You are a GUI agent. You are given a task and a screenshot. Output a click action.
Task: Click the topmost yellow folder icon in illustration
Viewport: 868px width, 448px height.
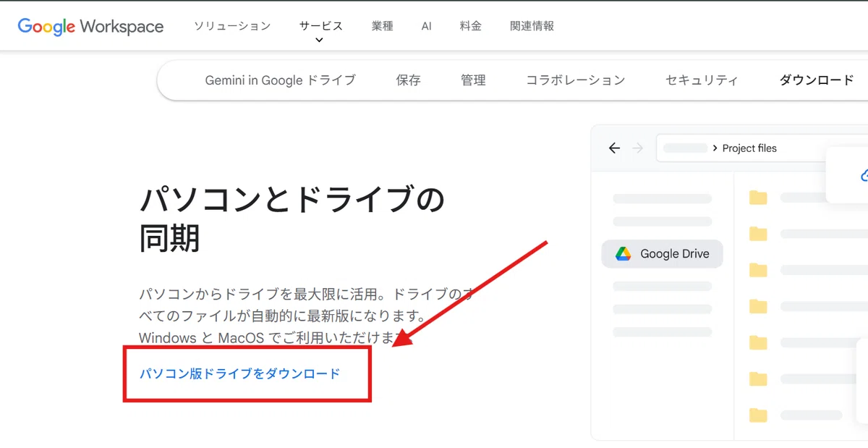758,198
